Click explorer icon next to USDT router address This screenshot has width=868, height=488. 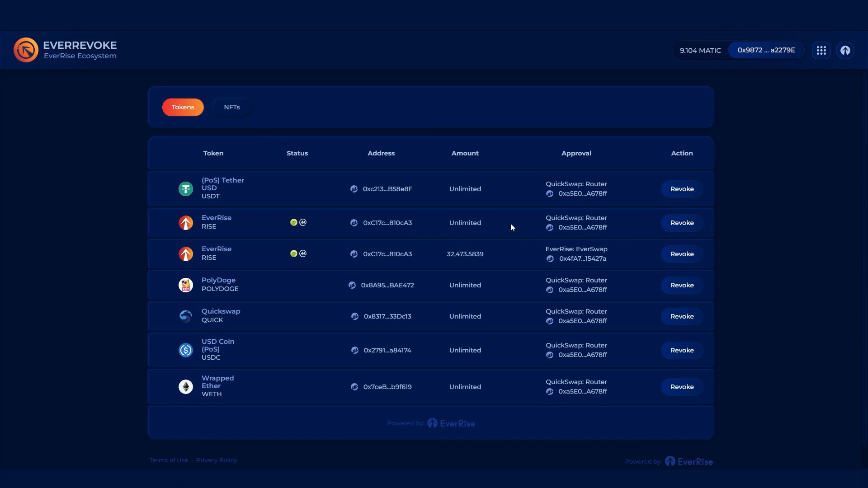coord(550,194)
